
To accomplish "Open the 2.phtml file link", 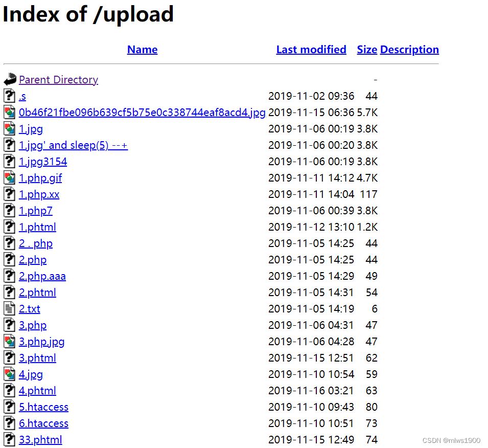I will 37,293.
